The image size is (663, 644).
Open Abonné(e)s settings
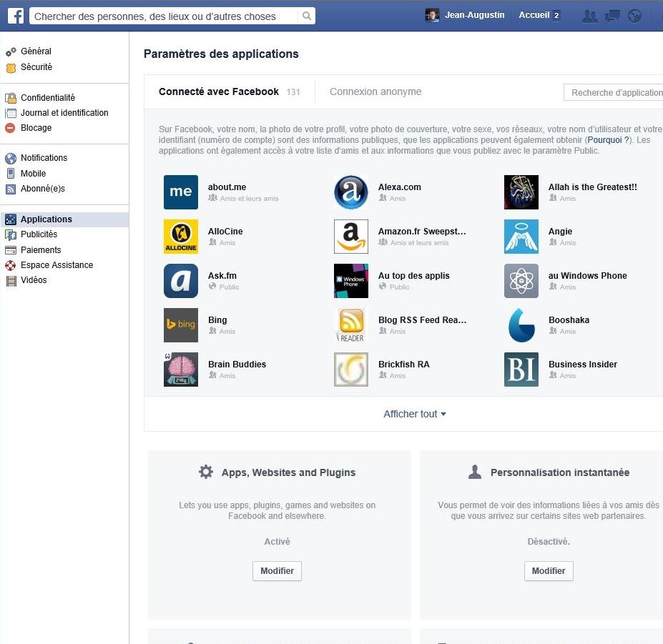(43, 189)
